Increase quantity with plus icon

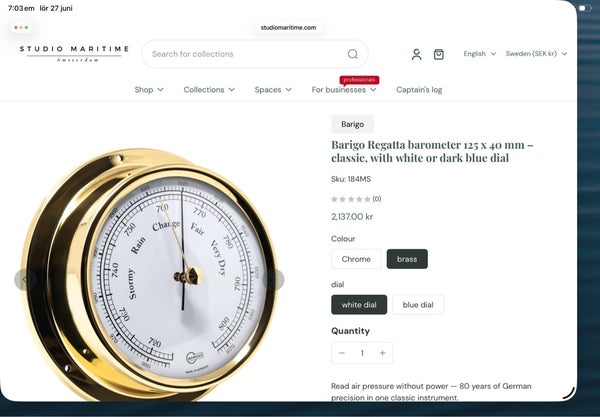coord(382,353)
